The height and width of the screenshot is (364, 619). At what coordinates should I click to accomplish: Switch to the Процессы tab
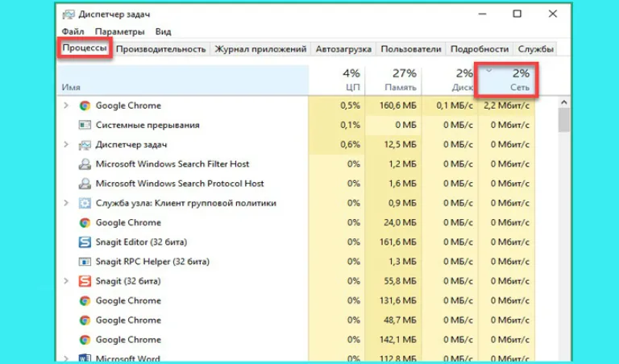pos(85,48)
